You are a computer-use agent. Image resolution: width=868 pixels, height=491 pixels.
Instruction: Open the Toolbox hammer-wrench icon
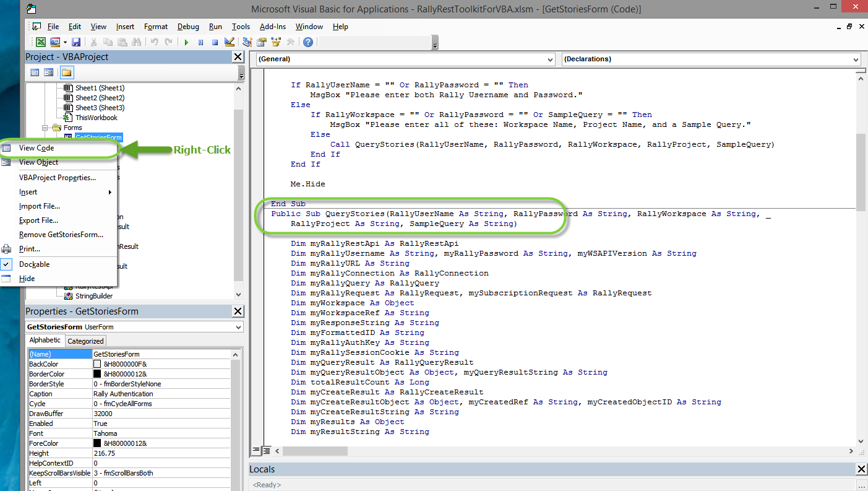pos(290,42)
